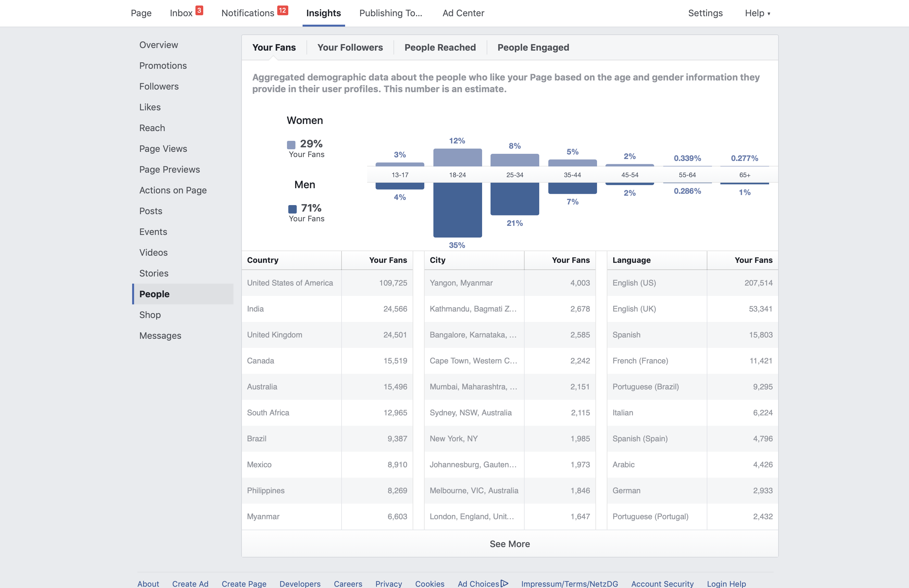Go to Ad Center
The width and height of the screenshot is (909, 588).
click(463, 13)
